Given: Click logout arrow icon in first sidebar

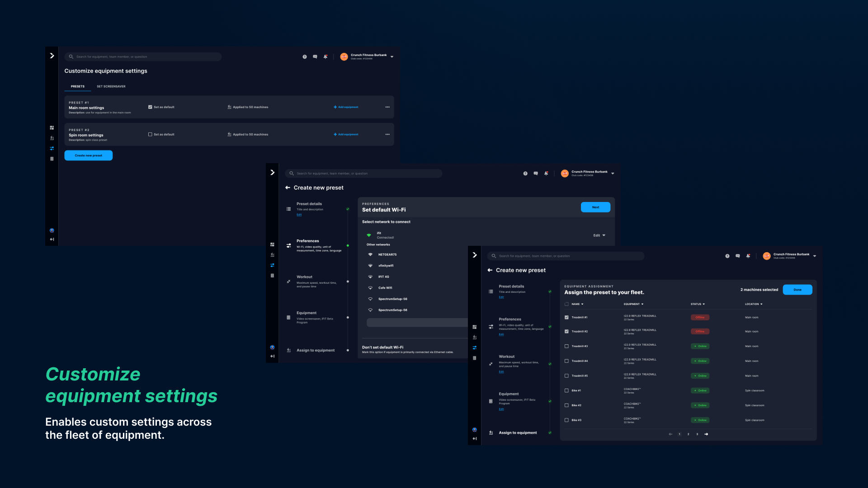Looking at the screenshot, I should [52, 239].
